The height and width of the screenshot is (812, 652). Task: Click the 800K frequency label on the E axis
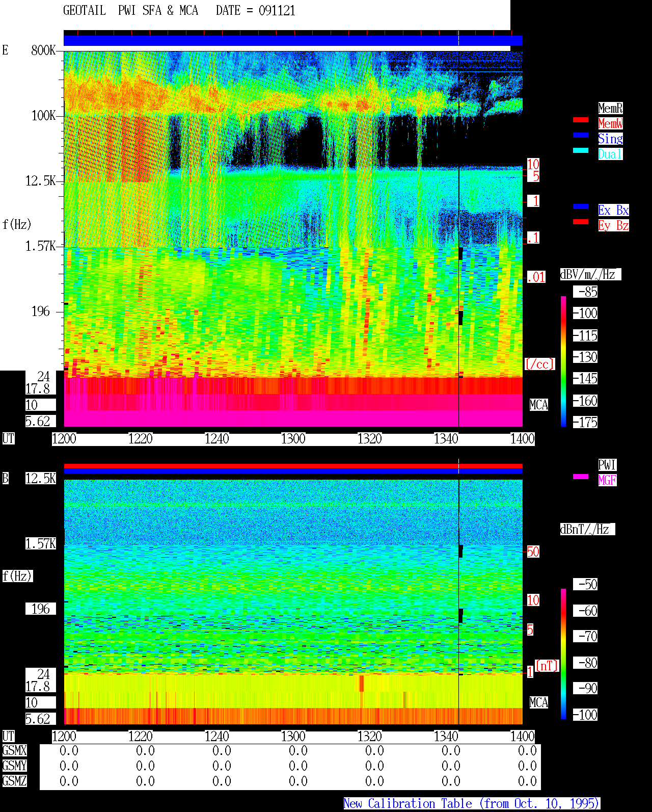pyautogui.click(x=43, y=50)
